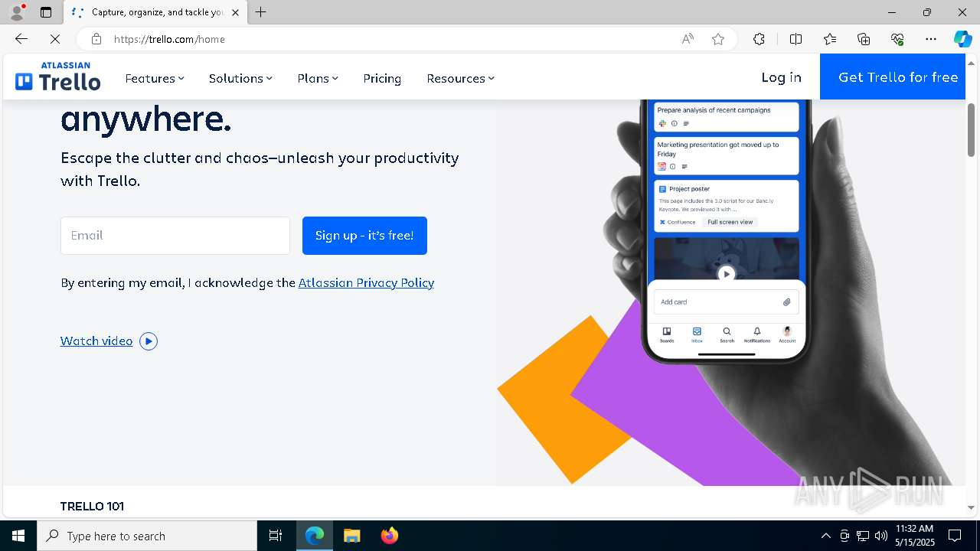Stop loading the page
The image size is (980, 551).
(55, 39)
